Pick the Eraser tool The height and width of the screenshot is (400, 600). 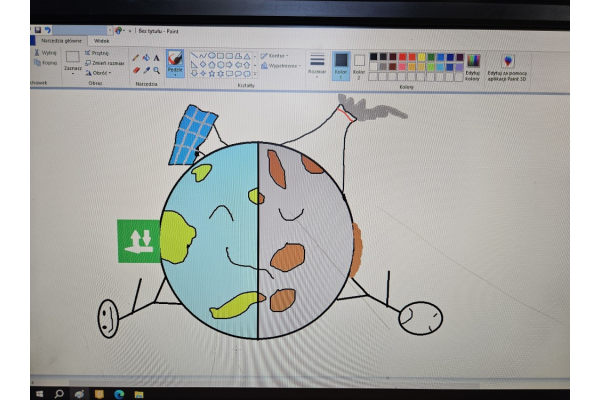135,70
